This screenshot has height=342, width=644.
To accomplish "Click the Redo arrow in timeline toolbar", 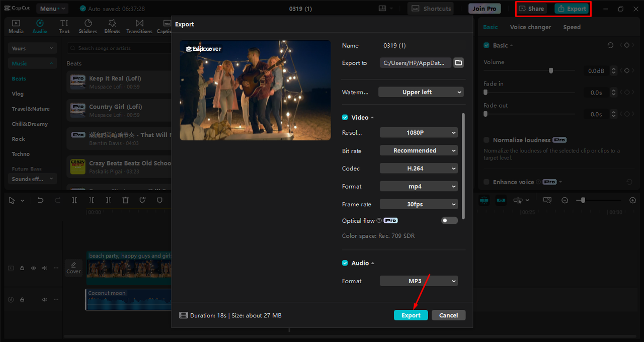I will (57, 200).
